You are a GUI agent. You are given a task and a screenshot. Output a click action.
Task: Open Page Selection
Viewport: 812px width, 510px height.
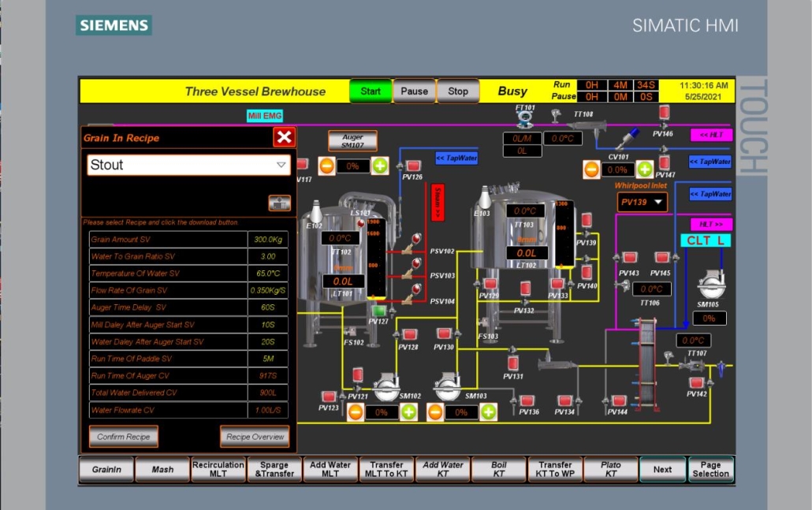point(711,470)
